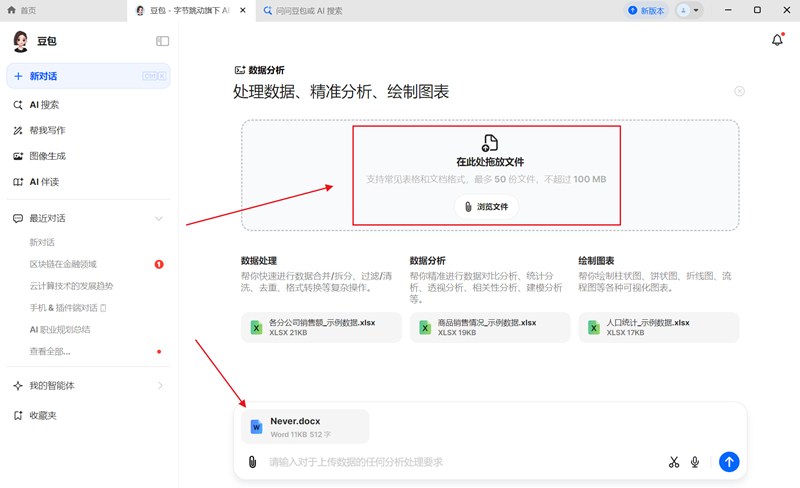Click the 我的智能体 sparkle icon

point(18,385)
